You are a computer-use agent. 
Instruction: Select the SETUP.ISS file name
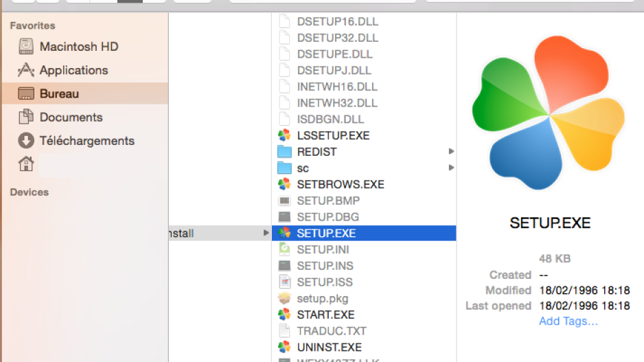coord(325,282)
